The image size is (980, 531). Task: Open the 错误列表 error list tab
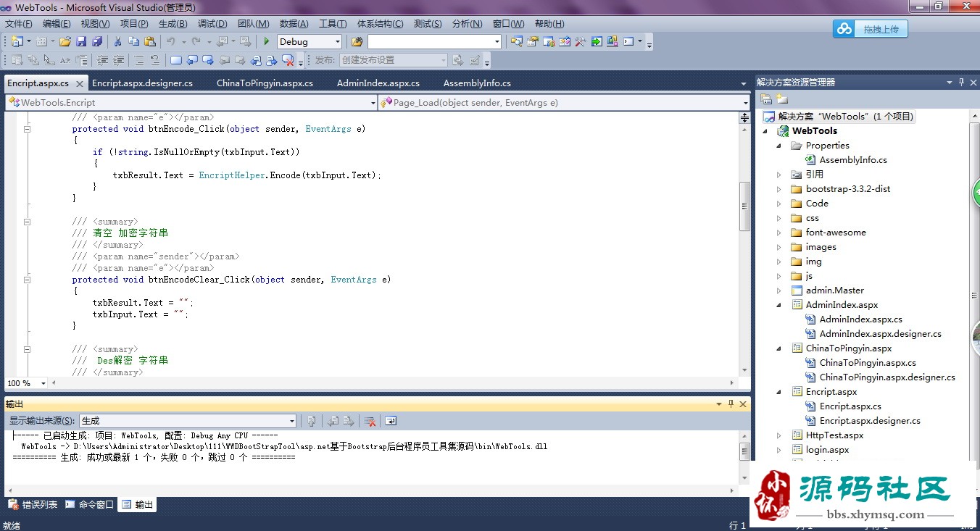pos(33,504)
